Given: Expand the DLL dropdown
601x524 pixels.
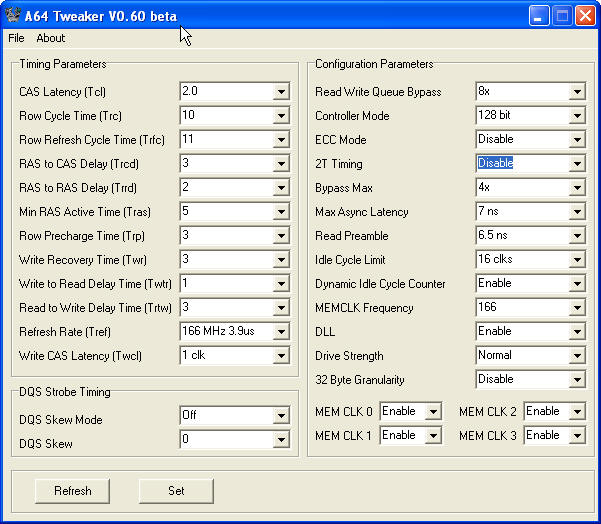Looking at the screenshot, I should 577,332.
